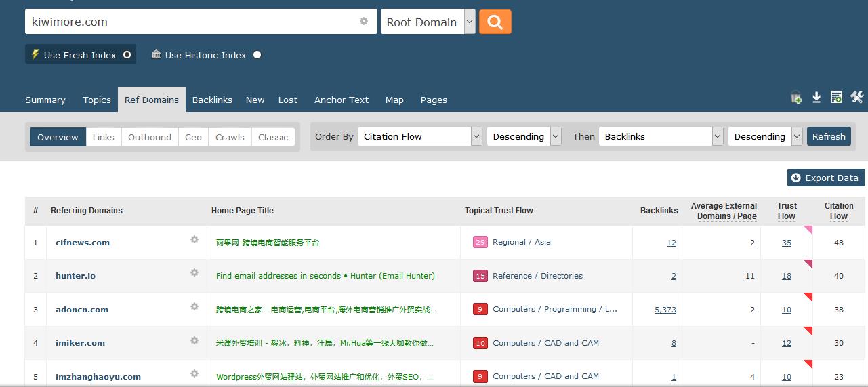Click the 15 Topical Trust Flow badge

(480, 276)
